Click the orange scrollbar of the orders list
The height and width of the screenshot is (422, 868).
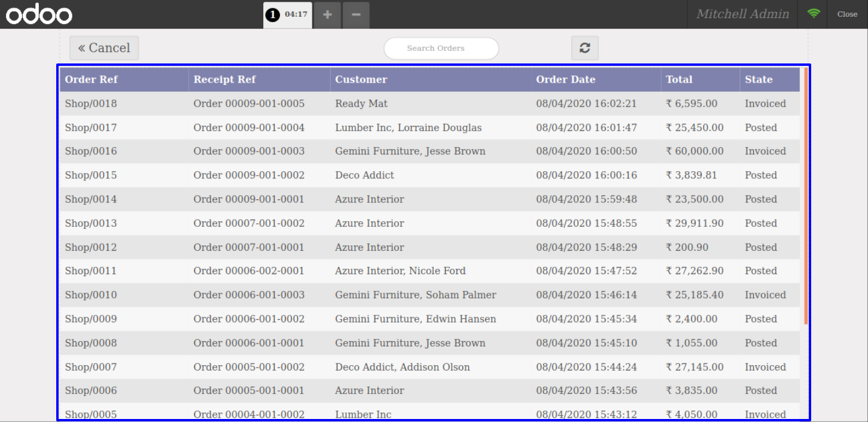(806, 196)
